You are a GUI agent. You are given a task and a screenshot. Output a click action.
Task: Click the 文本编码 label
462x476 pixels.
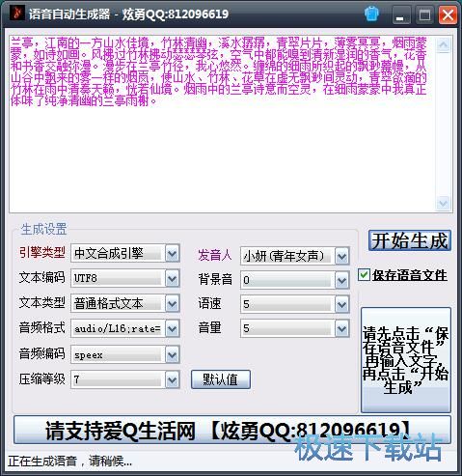point(42,277)
